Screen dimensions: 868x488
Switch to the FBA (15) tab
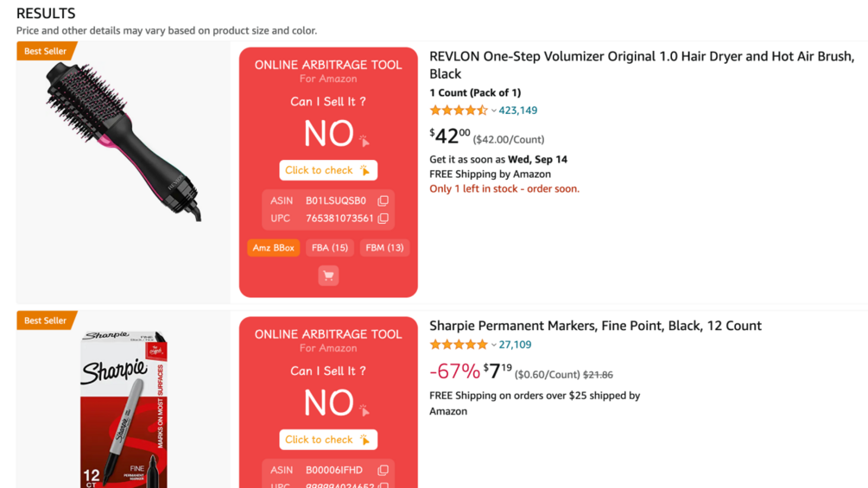(329, 248)
